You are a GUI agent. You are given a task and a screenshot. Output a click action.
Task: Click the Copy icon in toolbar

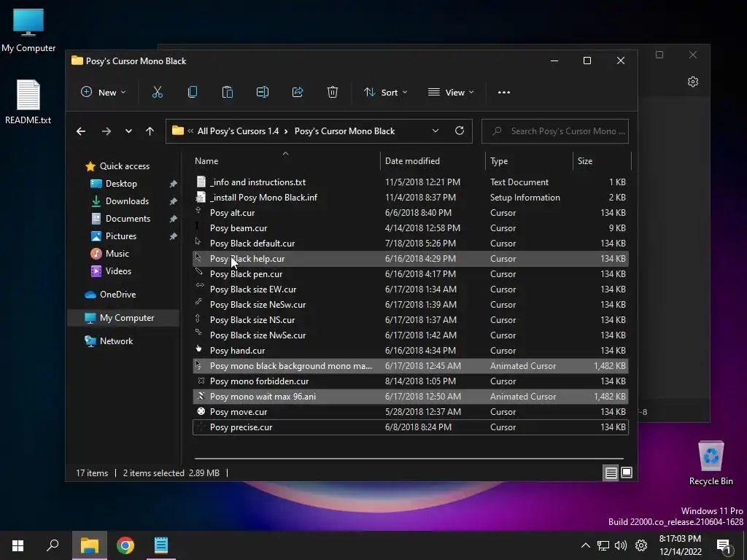click(193, 92)
